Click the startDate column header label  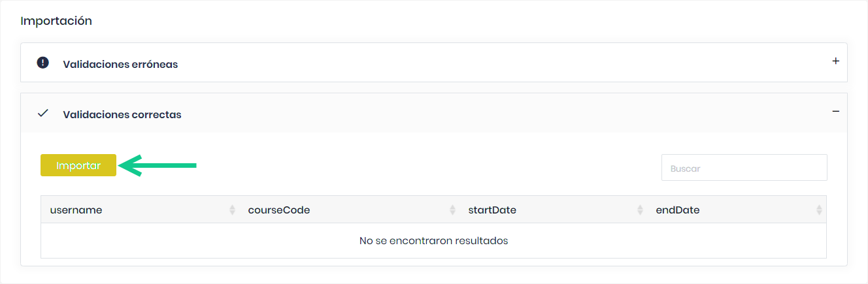(x=492, y=210)
